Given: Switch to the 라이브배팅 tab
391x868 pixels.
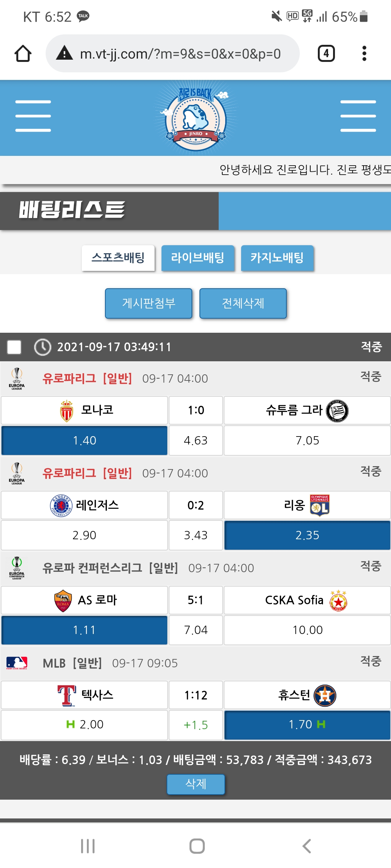Looking at the screenshot, I should [198, 258].
